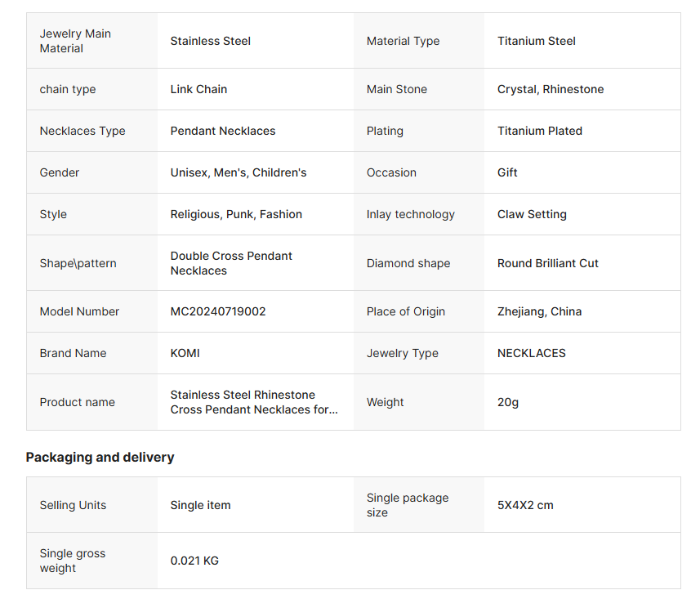700x599 pixels.
Task: Click the truncated Product name value text
Action: tap(253, 402)
